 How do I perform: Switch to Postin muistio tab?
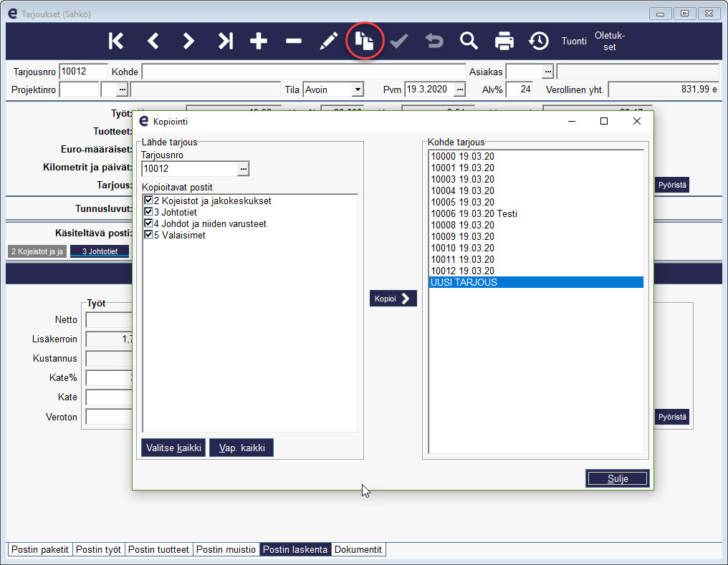[226, 550]
